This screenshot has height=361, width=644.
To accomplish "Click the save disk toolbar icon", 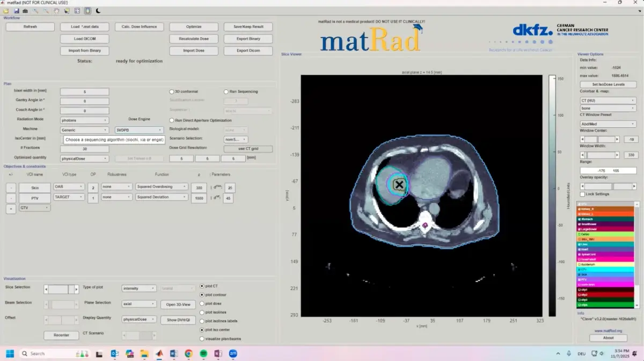I will (17, 11).
